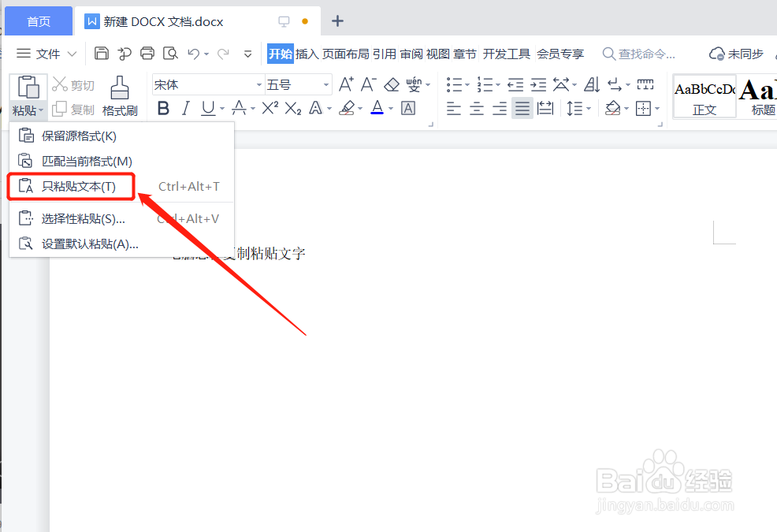
Task: Click the Cut (剪切) scissors button
Action: click(x=73, y=85)
